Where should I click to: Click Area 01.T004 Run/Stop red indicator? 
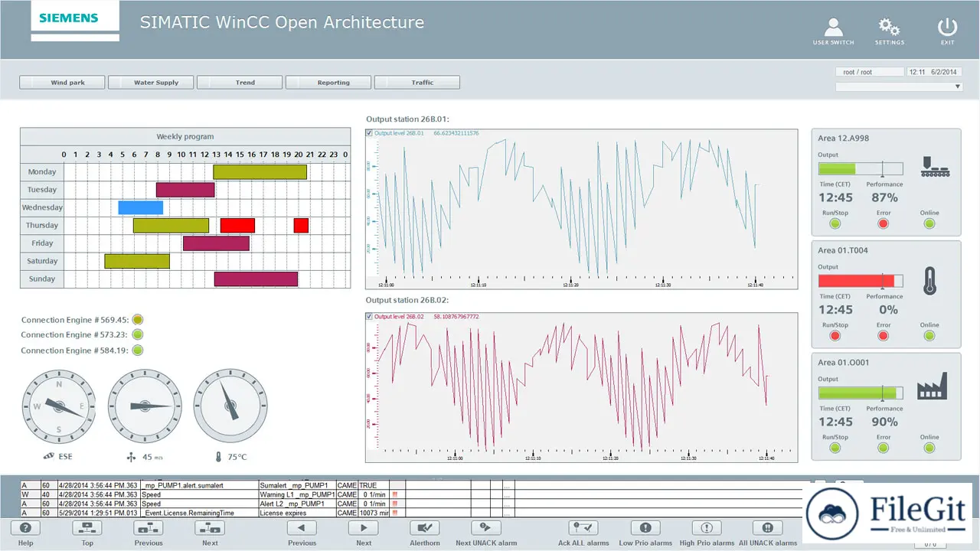(x=835, y=335)
